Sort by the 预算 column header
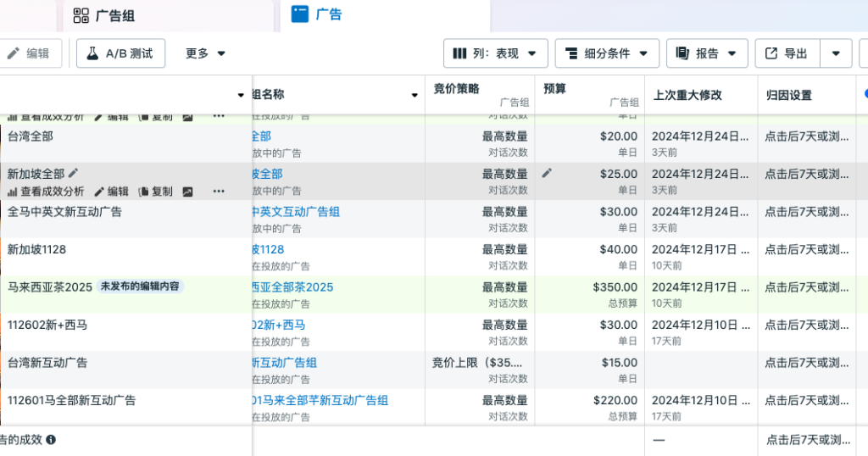The height and width of the screenshot is (456, 868). point(554,88)
